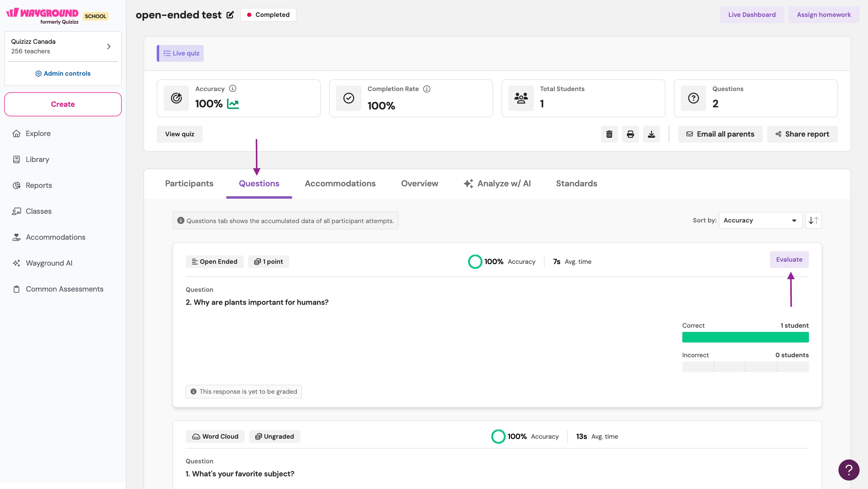Click the green Correct progress bar
Screen dimensions: 868x489
[x=745, y=337]
